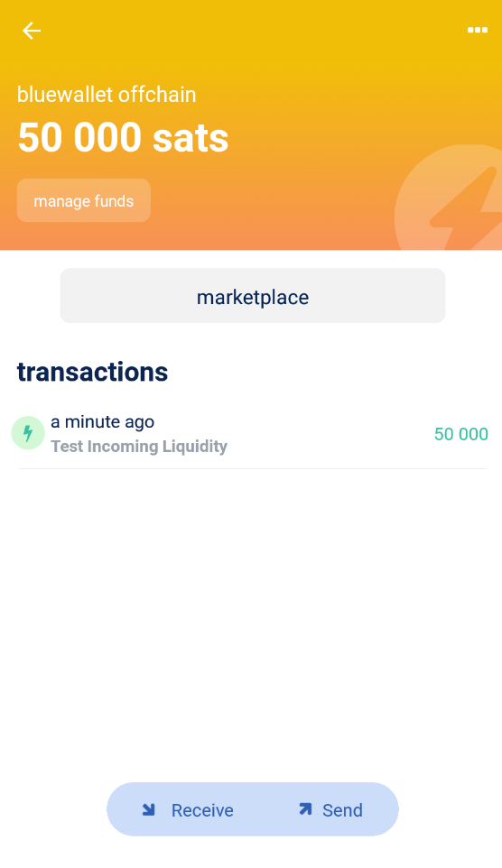Tap the back arrow icon
Viewport: 502px width, 868px height.
tap(32, 31)
